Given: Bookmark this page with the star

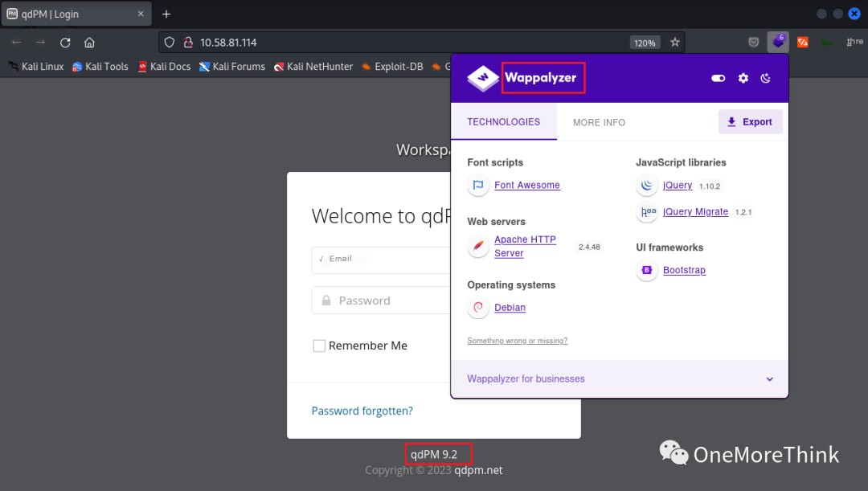Looking at the screenshot, I should pyautogui.click(x=675, y=42).
